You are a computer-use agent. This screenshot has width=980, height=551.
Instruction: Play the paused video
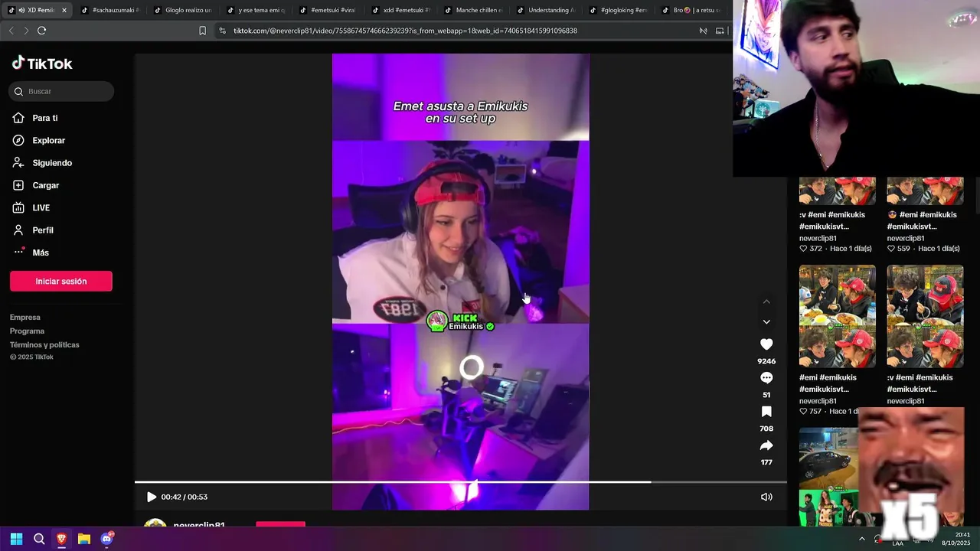coord(152,497)
